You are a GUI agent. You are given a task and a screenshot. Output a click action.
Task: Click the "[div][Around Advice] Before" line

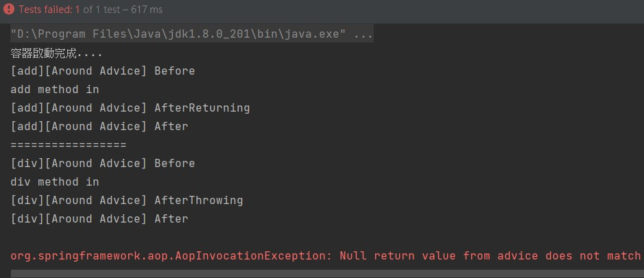103,163
